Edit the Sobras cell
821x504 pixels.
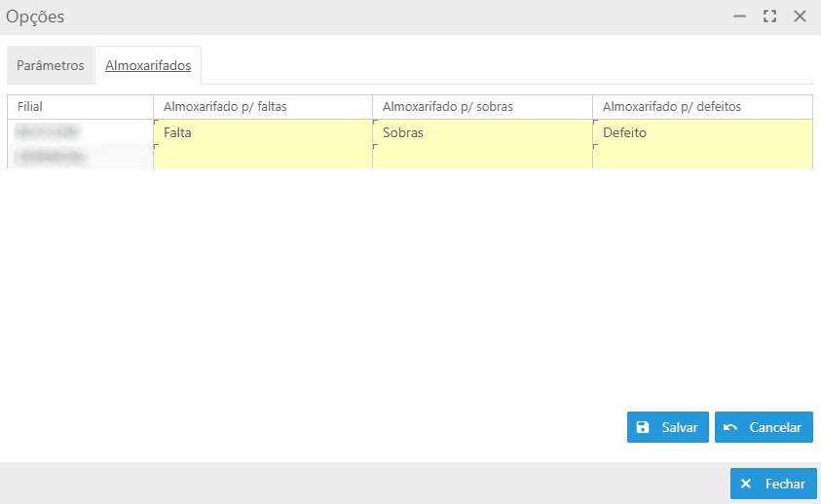[482, 132]
